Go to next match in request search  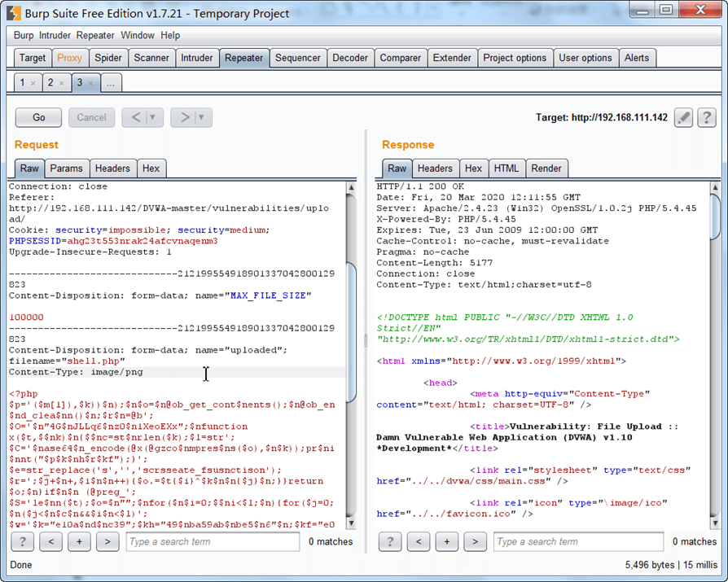(x=107, y=541)
